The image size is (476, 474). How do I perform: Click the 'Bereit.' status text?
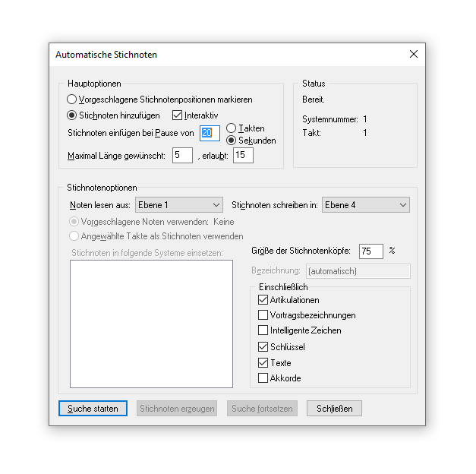tap(314, 100)
